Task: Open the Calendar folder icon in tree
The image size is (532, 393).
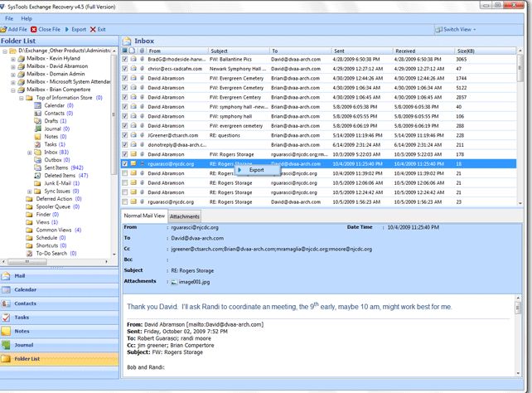Action: coord(37,105)
